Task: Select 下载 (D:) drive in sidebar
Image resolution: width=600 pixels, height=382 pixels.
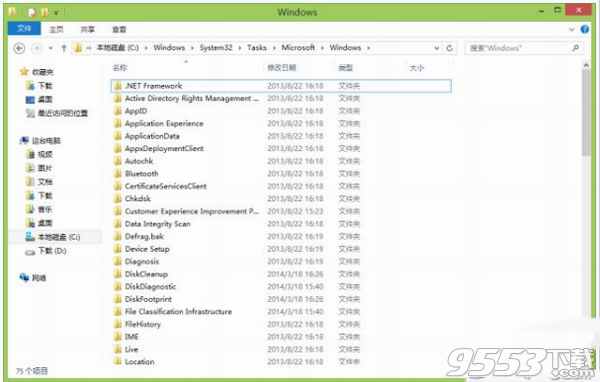Action: click(52, 251)
